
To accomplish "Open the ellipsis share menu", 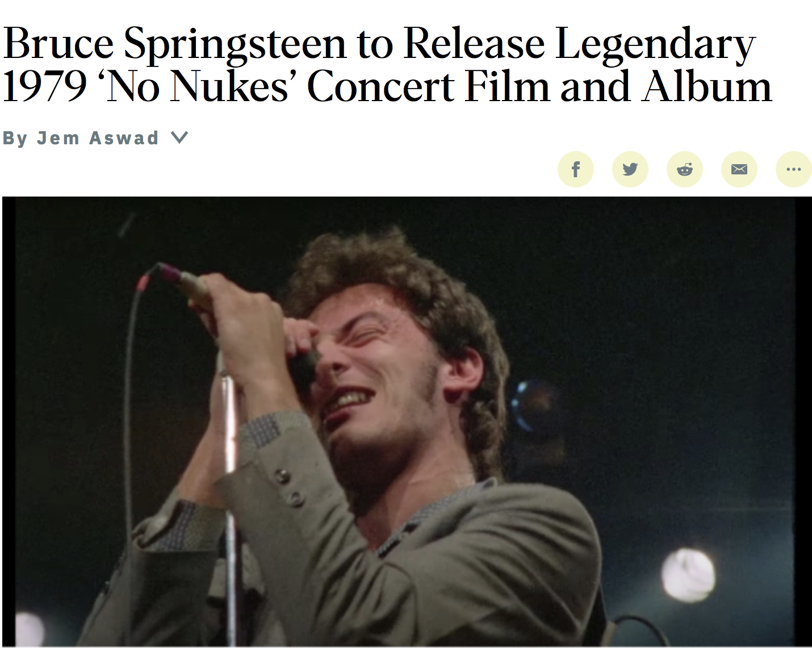I will pyautogui.click(x=794, y=169).
